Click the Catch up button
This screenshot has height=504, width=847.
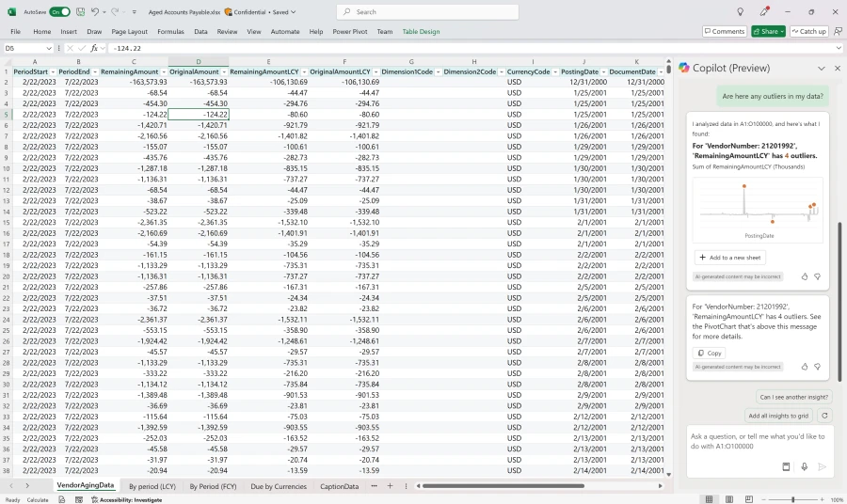[x=809, y=31]
